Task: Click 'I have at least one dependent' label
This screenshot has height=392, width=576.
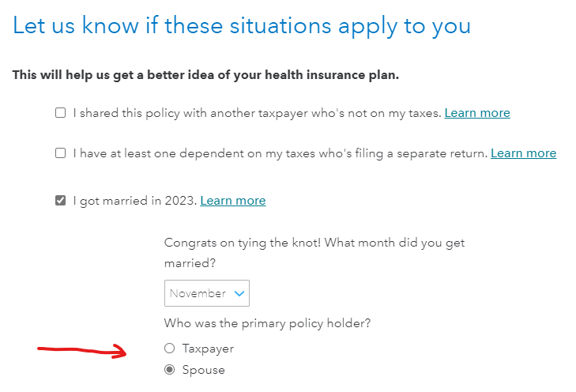Action: pyautogui.click(x=280, y=153)
